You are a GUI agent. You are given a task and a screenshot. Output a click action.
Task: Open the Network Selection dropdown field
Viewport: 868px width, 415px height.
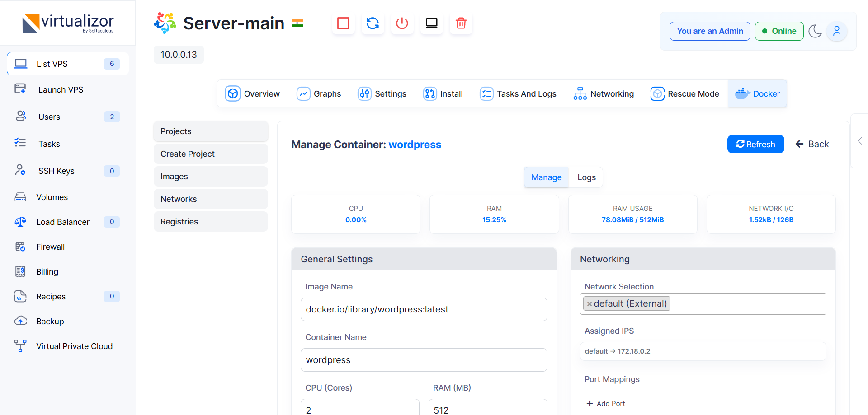pos(703,304)
